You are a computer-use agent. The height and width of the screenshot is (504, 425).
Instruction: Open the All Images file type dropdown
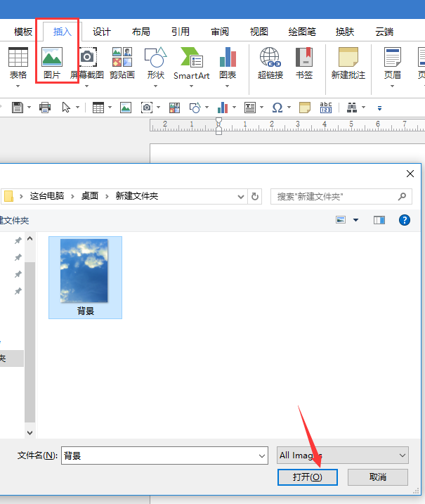[343, 455]
